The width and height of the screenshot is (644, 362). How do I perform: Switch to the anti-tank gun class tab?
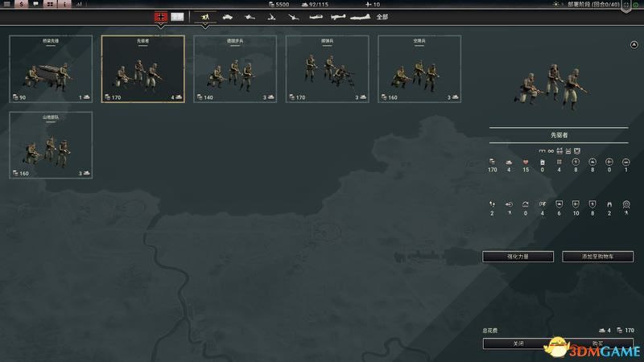[x=250, y=17]
